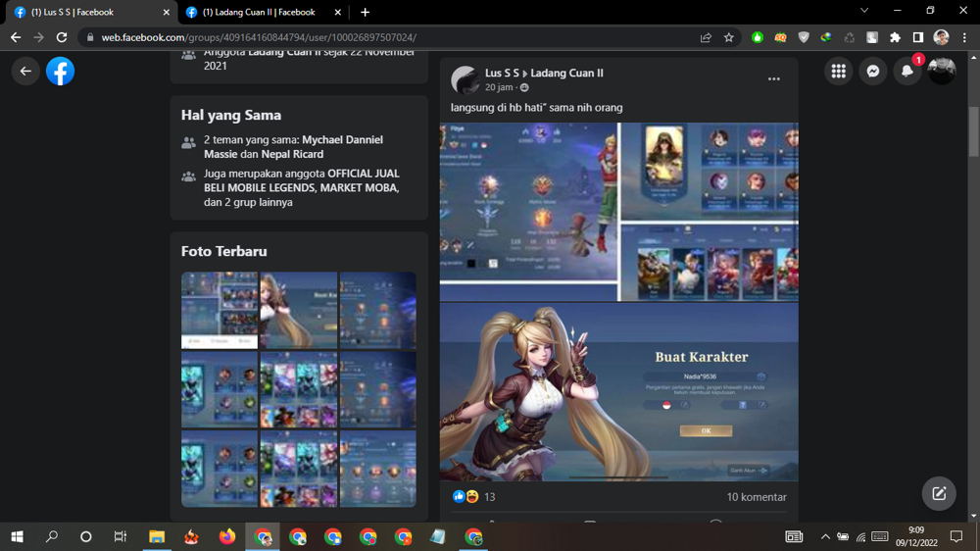Open the Extensions puzzle icon

click(895, 37)
